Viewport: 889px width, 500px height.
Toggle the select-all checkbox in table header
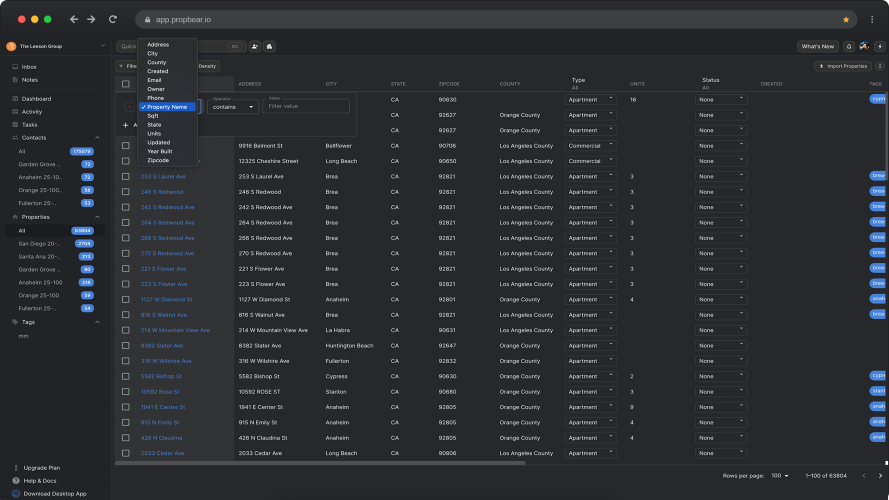[x=125, y=84]
